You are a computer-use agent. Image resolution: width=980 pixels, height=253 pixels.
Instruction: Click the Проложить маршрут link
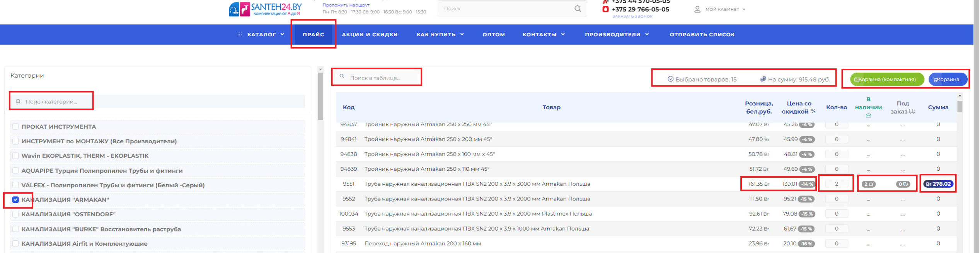pyautogui.click(x=346, y=5)
